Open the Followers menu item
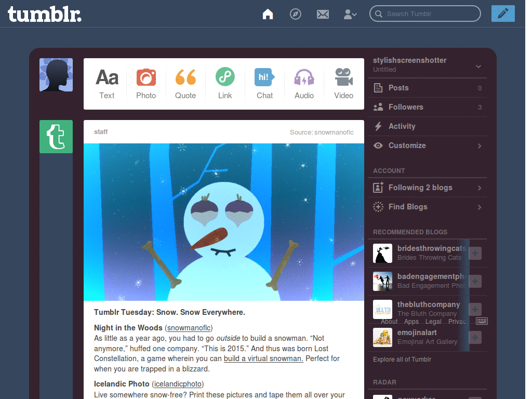Viewport: 532px width, 399px height. coord(428,107)
